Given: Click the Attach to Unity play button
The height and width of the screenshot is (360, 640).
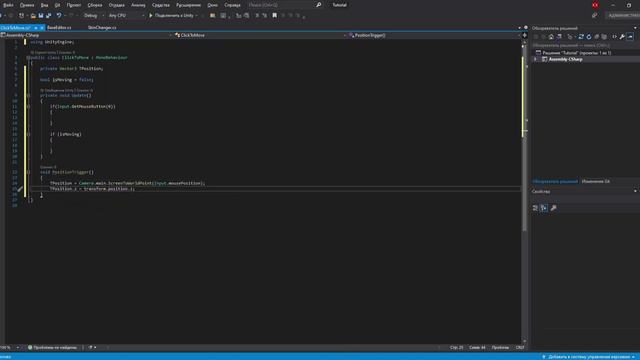Looking at the screenshot, I should click(173, 16).
